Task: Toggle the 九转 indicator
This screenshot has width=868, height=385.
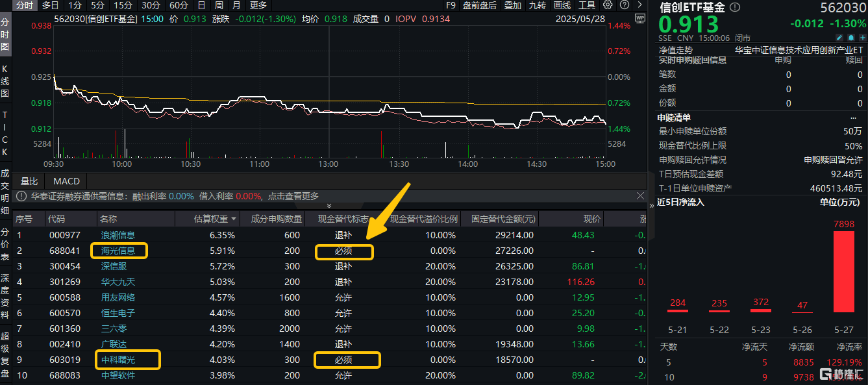Action: pos(538,5)
